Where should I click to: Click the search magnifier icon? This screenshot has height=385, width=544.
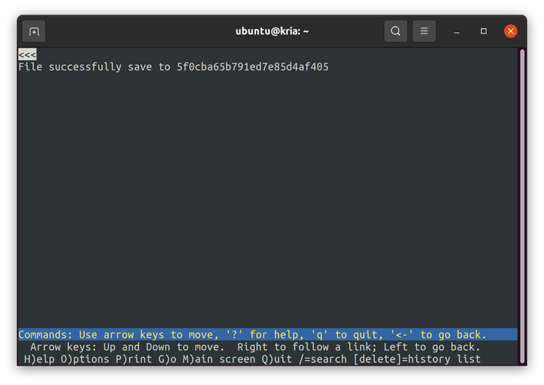(396, 31)
